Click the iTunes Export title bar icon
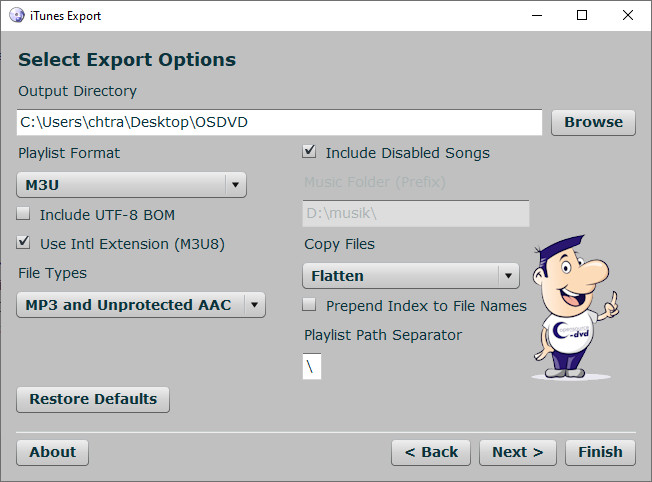Image resolution: width=652 pixels, height=482 pixels. pyautogui.click(x=17, y=16)
